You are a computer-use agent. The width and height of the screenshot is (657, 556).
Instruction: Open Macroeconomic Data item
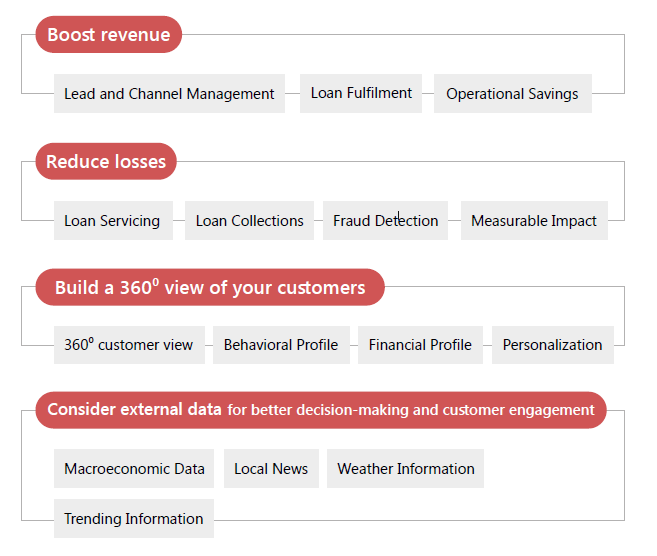click(x=134, y=468)
